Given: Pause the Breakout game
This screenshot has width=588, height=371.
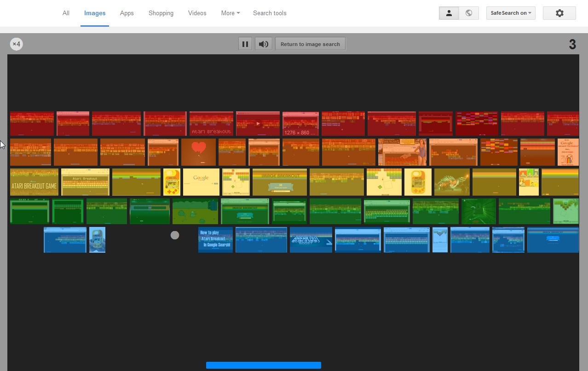Looking at the screenshot, I should coord(245,44).
